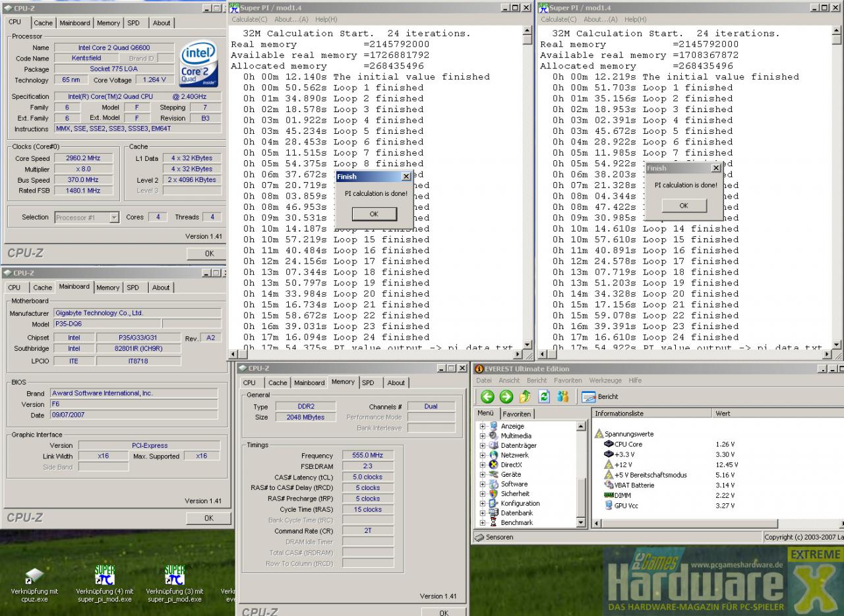The width and height of the screenshot is (844, 616).
Task: Open SPD tab in CPU-Z Memory window
Action: [x=368, y=383]
